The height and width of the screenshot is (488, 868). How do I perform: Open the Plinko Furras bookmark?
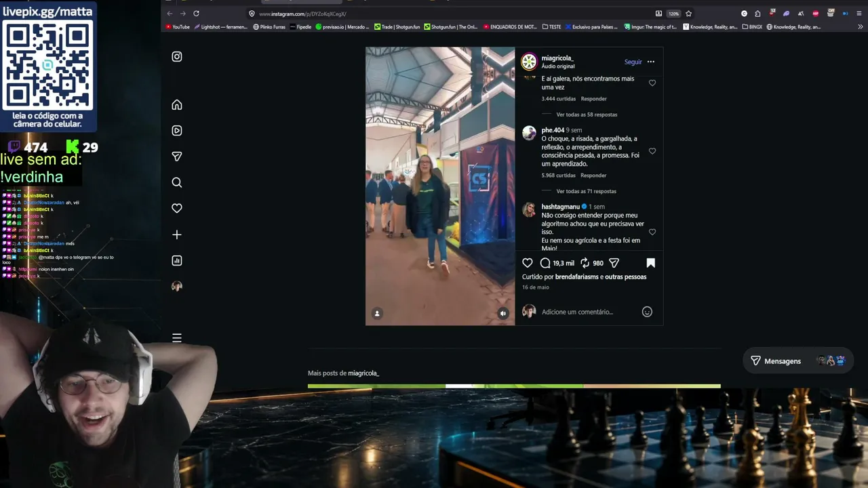tap(269, 27)
